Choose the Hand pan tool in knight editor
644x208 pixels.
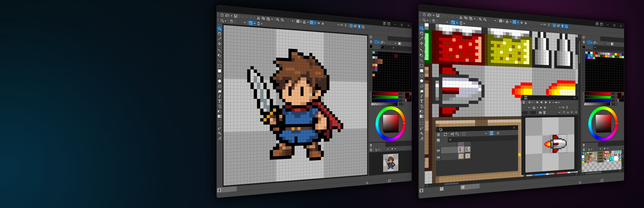point(220,34)
